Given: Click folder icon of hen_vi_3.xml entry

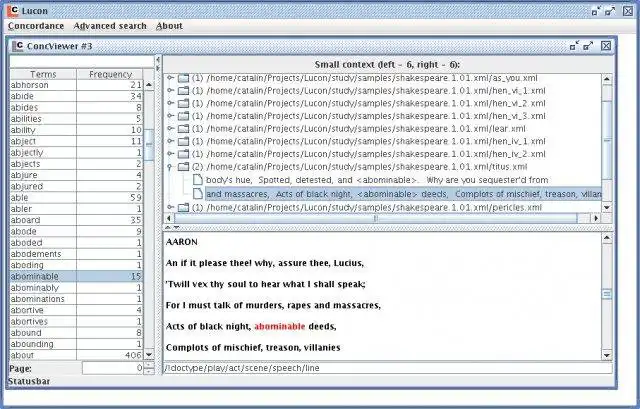Looking at the screenshot, I should [184, 116].
